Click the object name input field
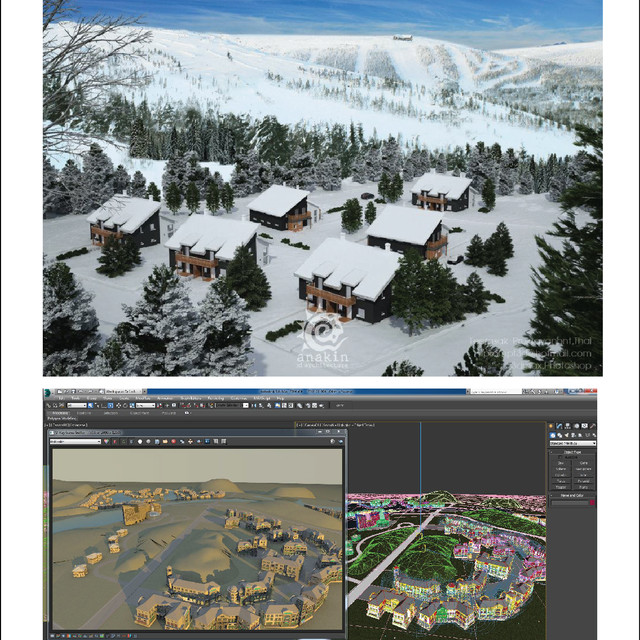 point(567,502)
